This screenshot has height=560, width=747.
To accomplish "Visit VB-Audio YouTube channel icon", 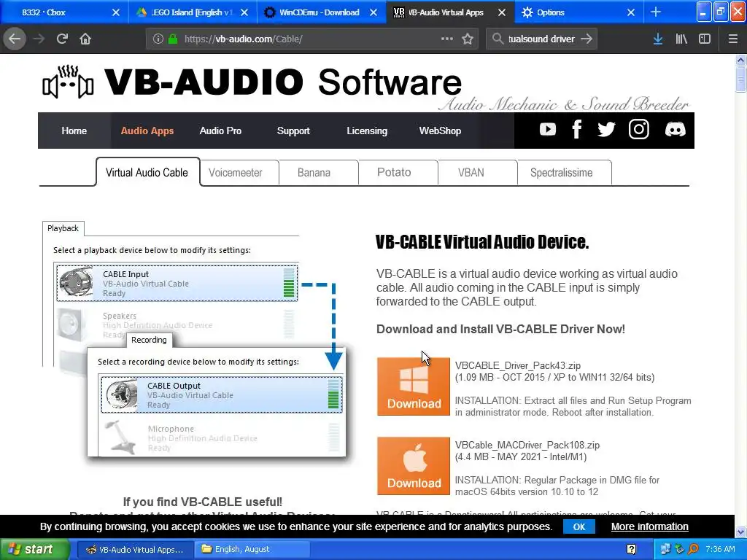I will click(x=548, y=130).
